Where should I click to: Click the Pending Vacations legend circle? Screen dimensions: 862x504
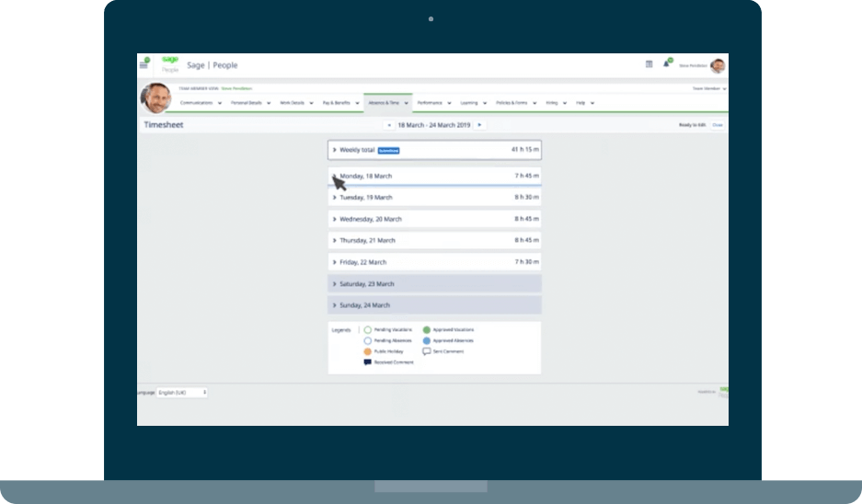click(x=368, y=330)
